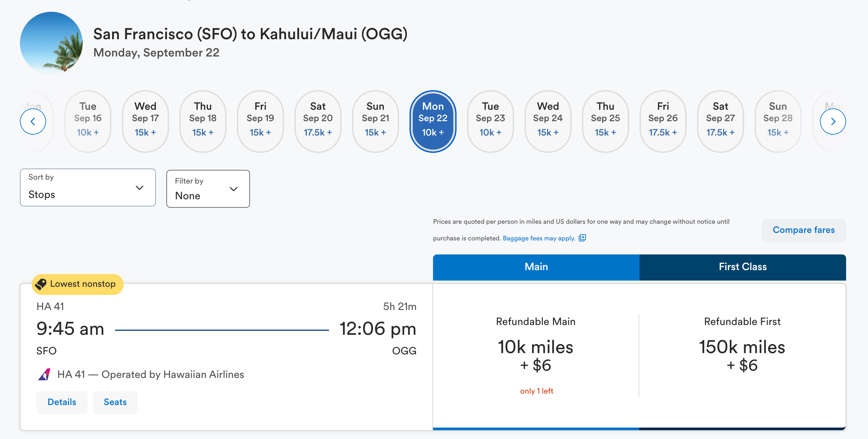Screen dimensions: 868x439
Task: Open the Sort by Stops dropdown
Action: [x=88, y=187]
